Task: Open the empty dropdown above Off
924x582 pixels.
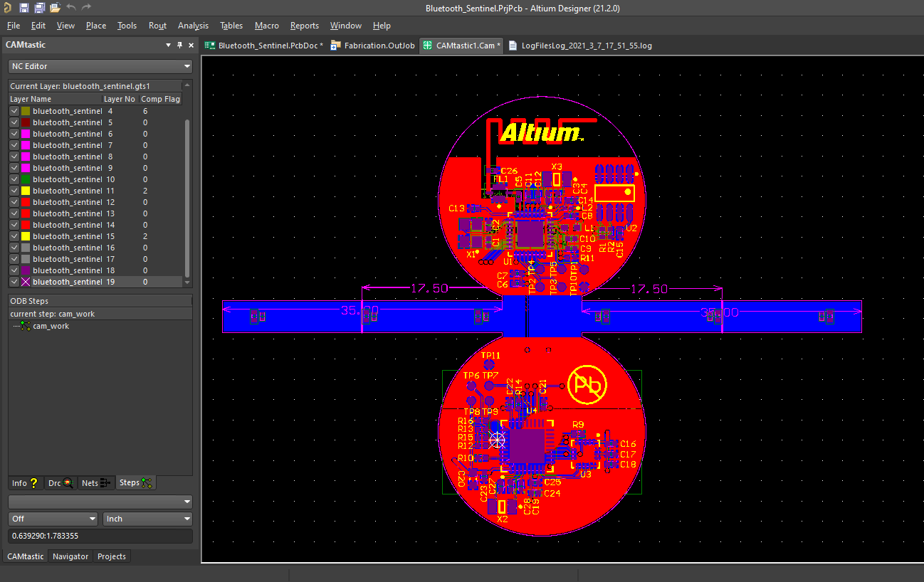Action: coord(100,502)
